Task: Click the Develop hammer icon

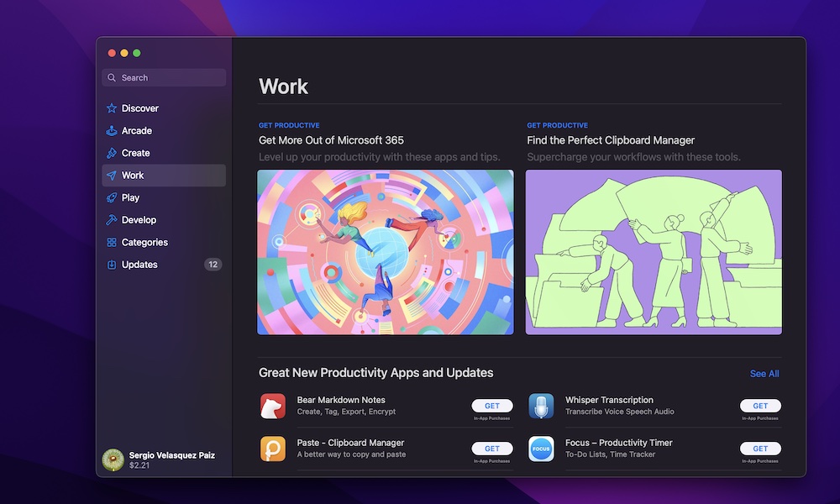Action: pyautogui.click(x=112, y=220)
